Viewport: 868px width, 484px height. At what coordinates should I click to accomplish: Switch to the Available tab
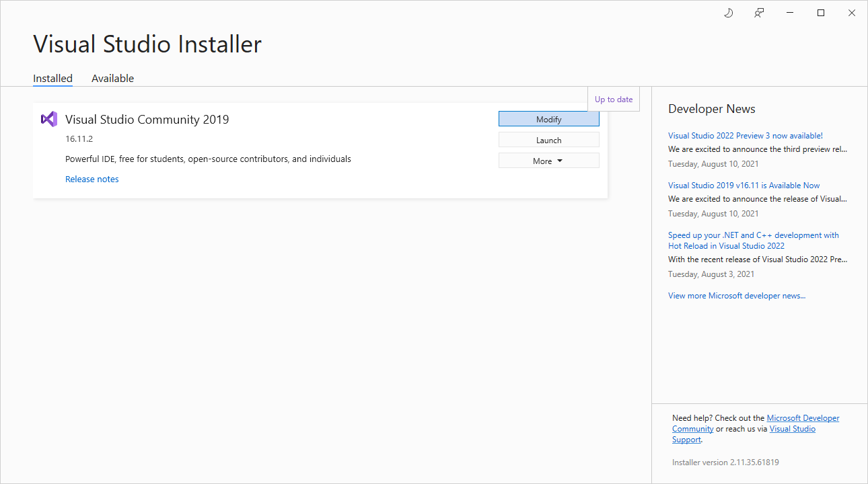112,78
